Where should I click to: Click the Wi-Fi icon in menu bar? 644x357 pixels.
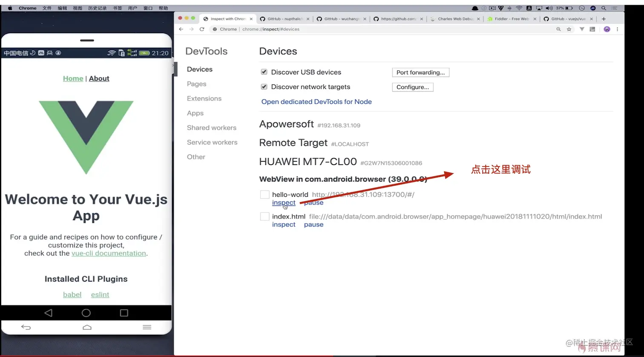click(519, 8)
